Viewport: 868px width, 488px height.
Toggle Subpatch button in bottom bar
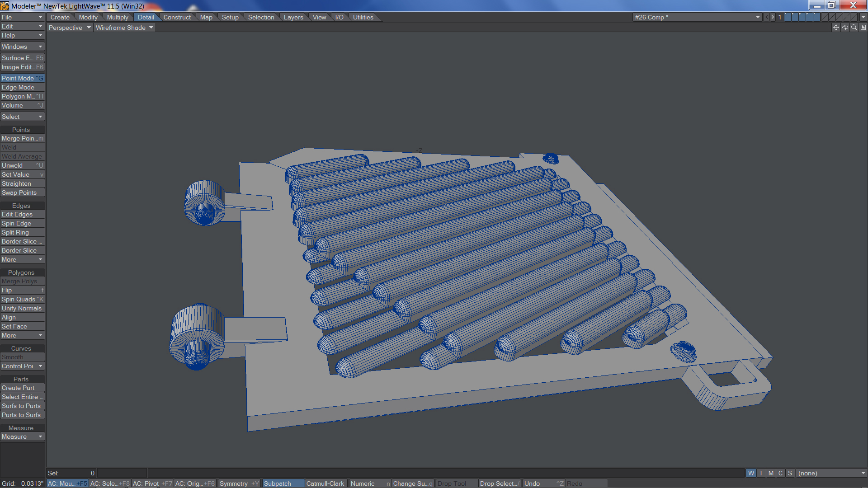(283, 483)
